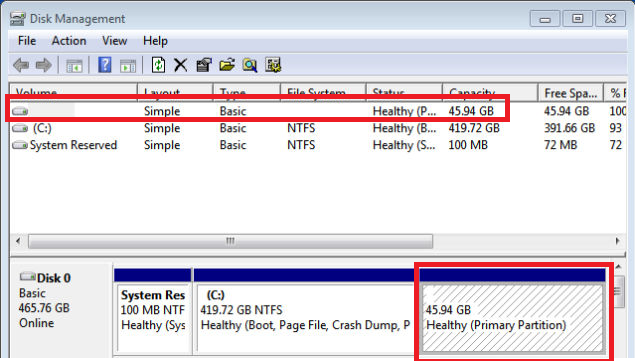
Task: Open the Help menu
Action: tap(155, 41)
